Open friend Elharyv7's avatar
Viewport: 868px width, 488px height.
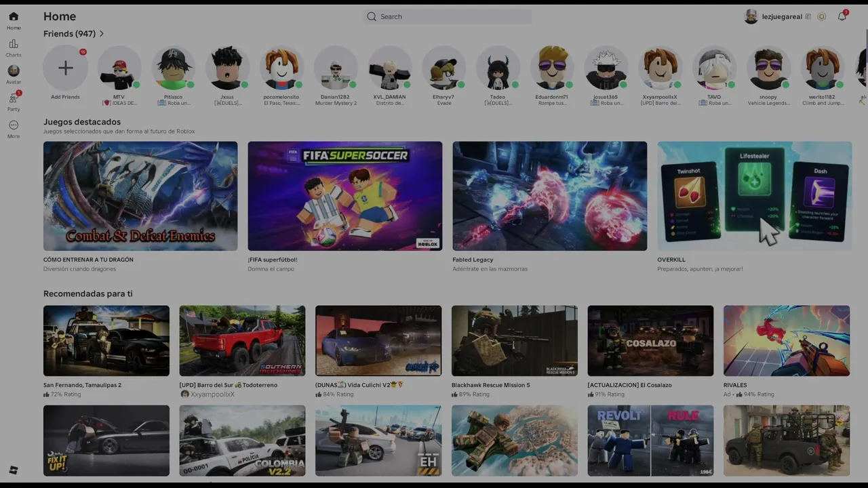(x=443, y=68)
